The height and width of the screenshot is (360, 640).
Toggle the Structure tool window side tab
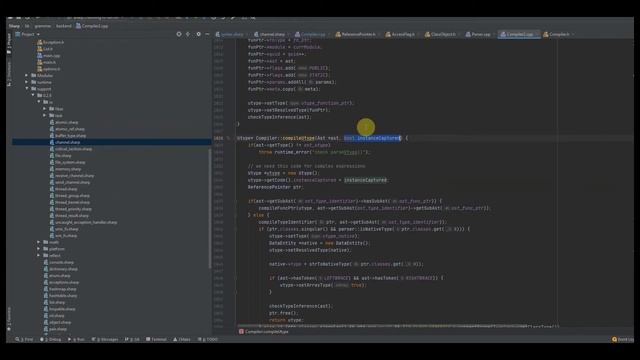tap(9, 73)
